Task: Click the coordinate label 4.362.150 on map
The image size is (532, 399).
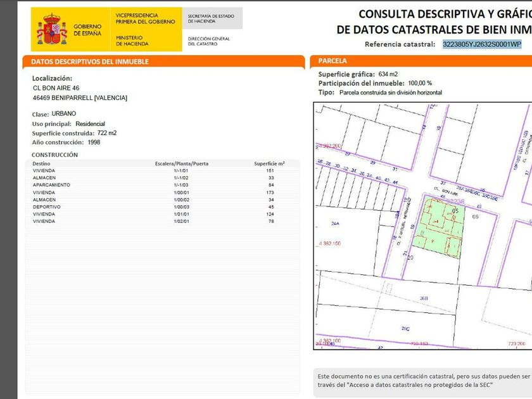Action: pyautogui.click(x=329, y=243)
